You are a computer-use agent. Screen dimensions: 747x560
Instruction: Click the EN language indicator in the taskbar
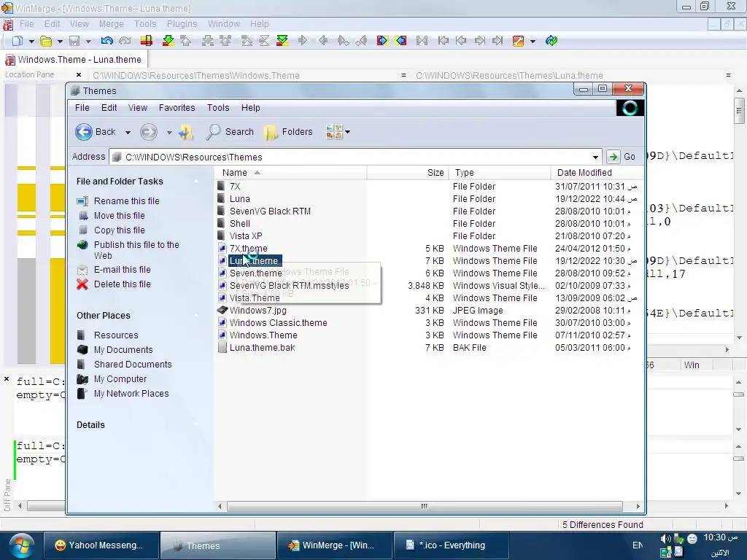pyautogui.click(x=638, y=545)
